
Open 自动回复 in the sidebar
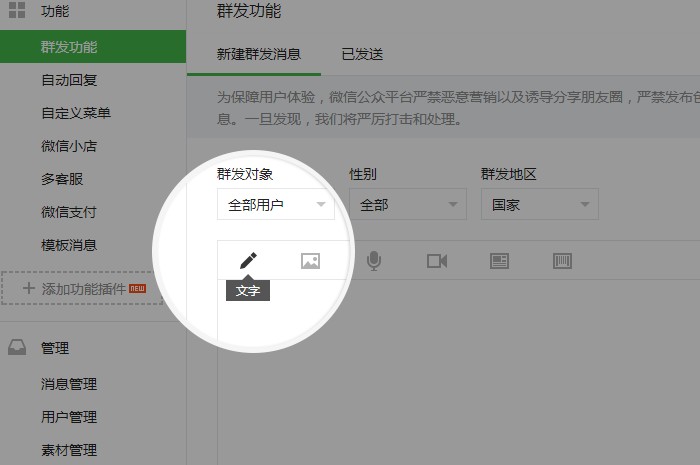pyautogui.click(x=69, y=80)
